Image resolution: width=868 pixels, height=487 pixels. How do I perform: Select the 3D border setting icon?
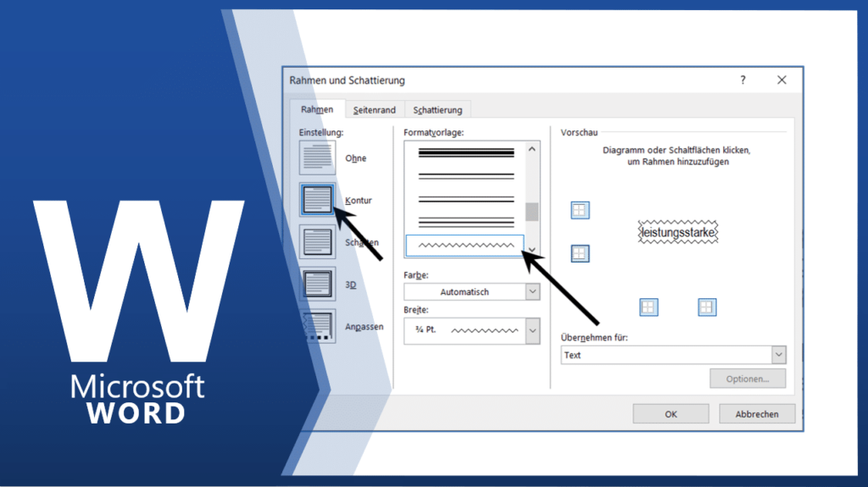pyautogui.click(x=317, y=284)
